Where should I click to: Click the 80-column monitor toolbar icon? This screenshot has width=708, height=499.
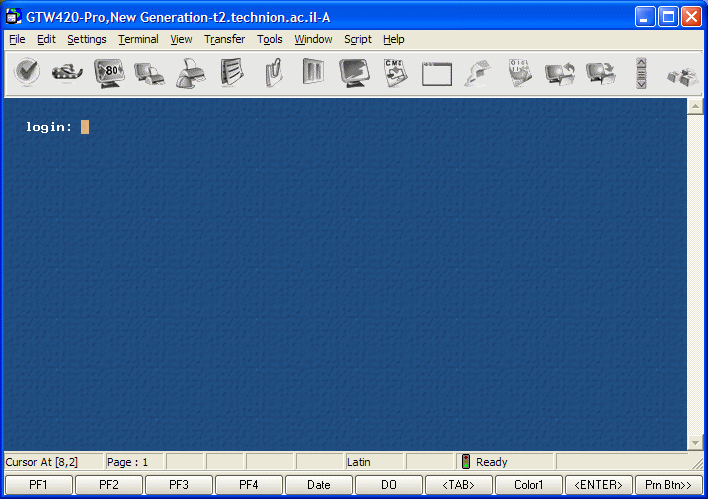point(109,73)
